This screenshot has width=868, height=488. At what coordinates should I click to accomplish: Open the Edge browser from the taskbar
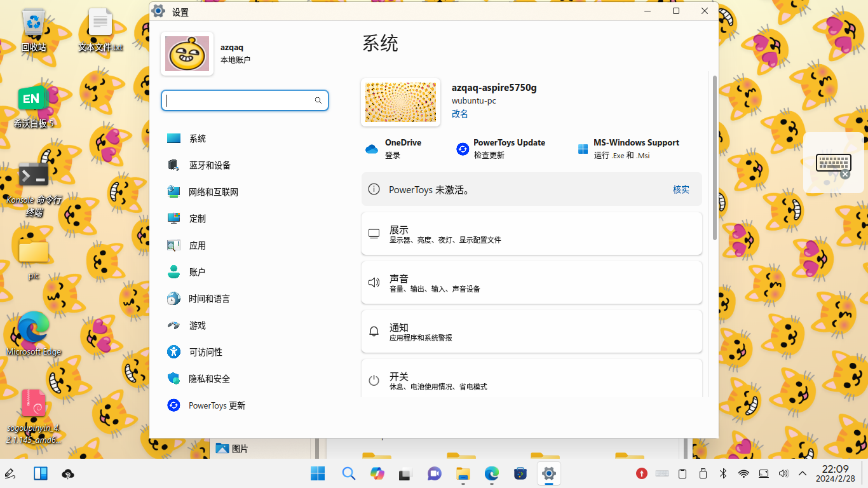(492, 473)
